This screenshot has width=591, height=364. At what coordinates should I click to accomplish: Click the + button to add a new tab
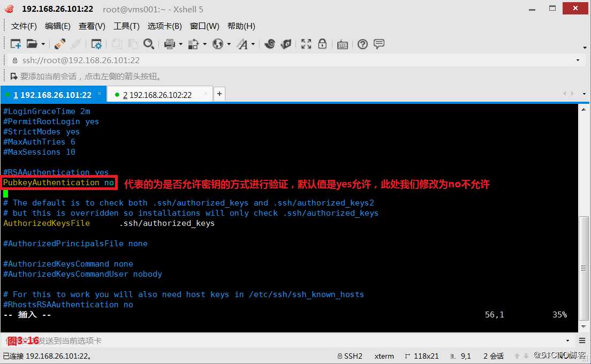[219, 93]
